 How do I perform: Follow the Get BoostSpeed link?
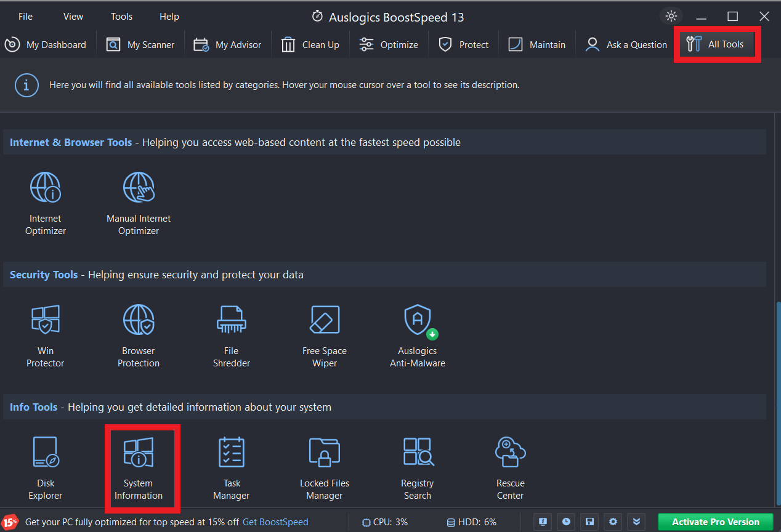click(275, 522)
